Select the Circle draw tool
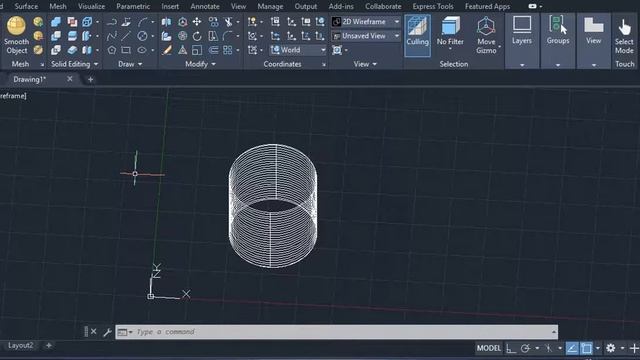The image size is (640, 360). pyautogui.click(x=142, y=36)
